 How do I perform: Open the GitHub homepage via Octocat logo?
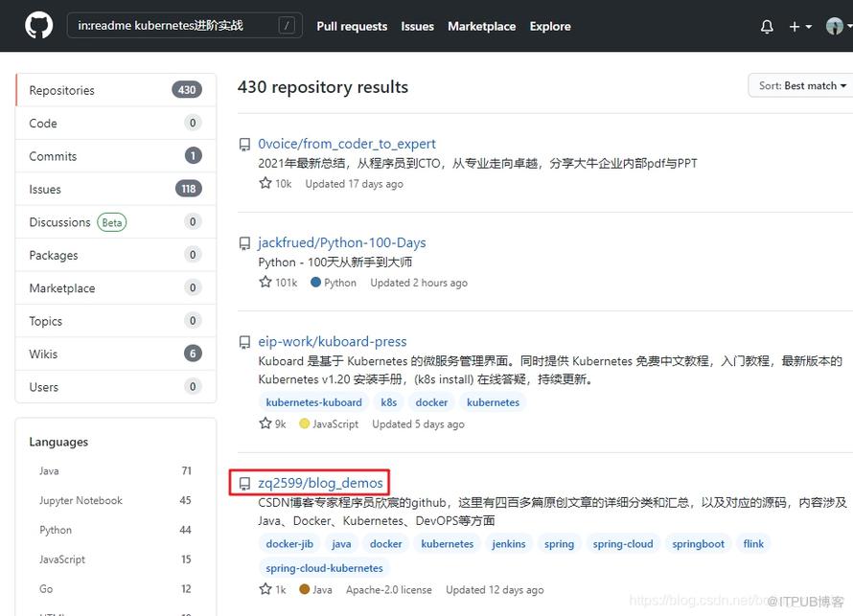pyautogui.click(x=38, y=26)
